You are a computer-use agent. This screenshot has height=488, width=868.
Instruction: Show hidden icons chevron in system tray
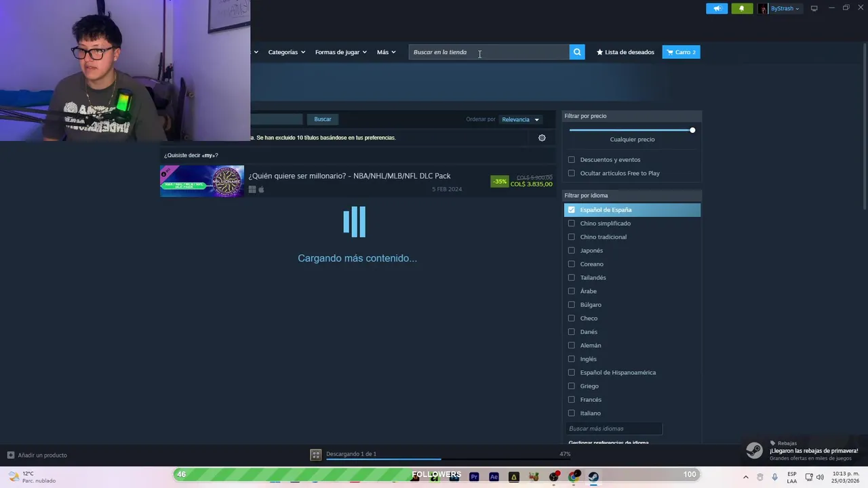click(x=746, y=477)
